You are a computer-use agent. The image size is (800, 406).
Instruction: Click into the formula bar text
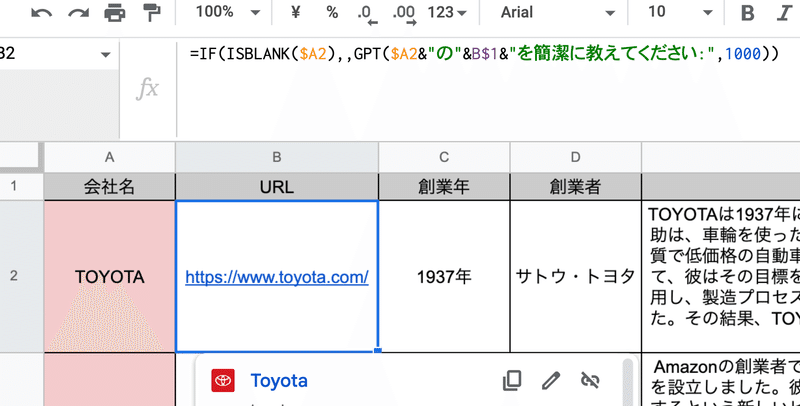485,53
